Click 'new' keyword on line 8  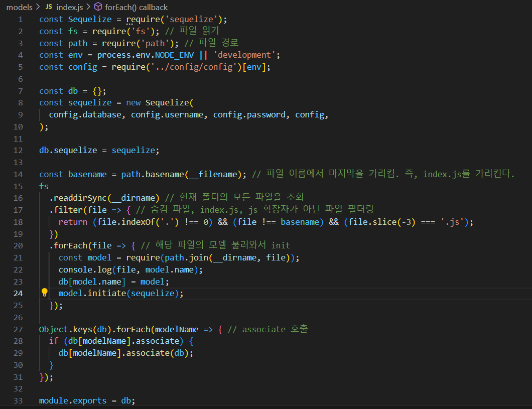(134, 103)
